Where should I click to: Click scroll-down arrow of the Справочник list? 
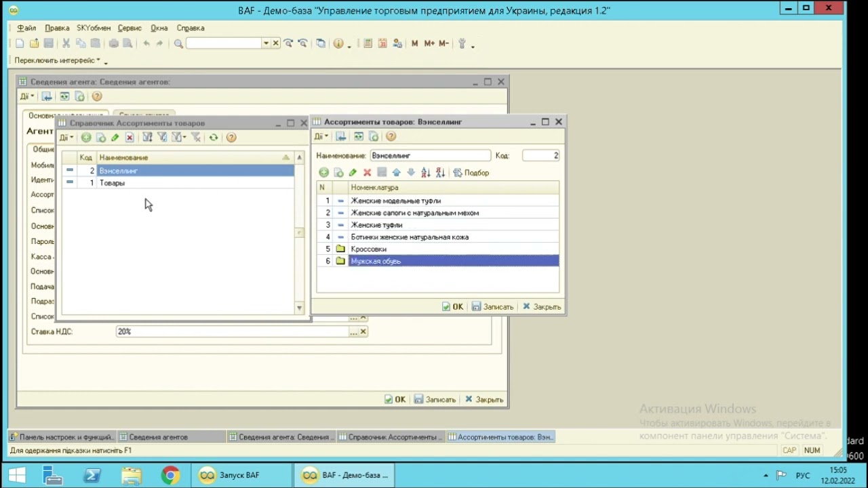pyautogui.click(x=299, y=308)
